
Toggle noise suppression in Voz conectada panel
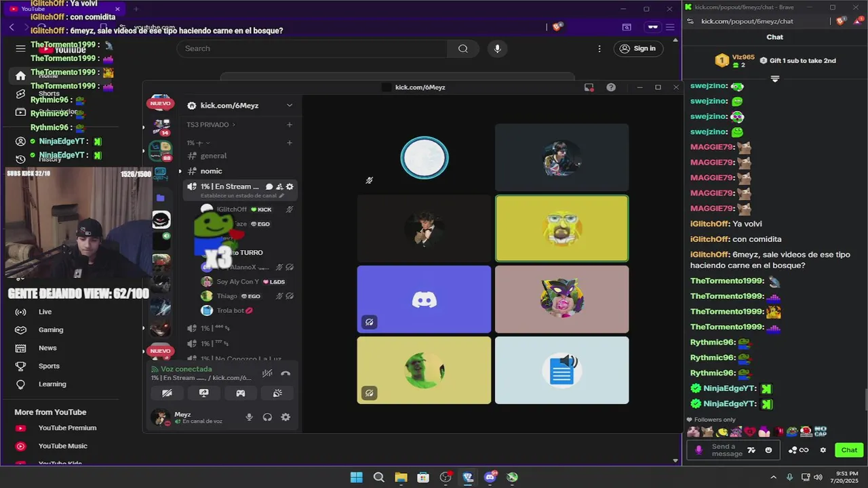coord(267,373)
